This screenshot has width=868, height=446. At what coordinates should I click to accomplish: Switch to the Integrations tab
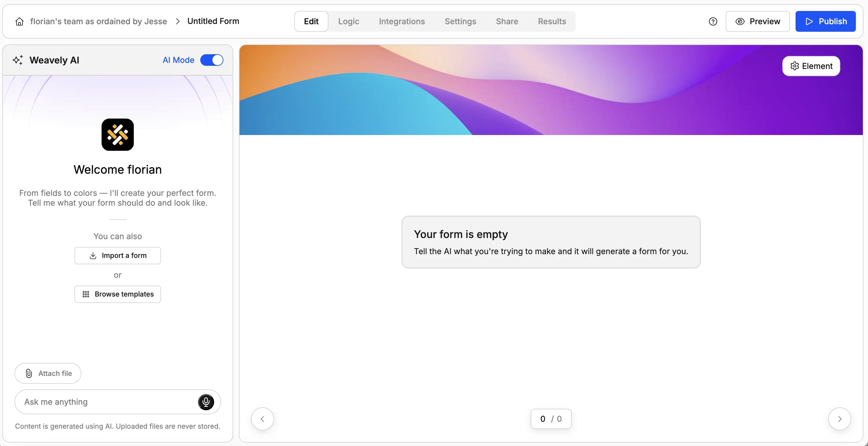click(x=402, y=21)
